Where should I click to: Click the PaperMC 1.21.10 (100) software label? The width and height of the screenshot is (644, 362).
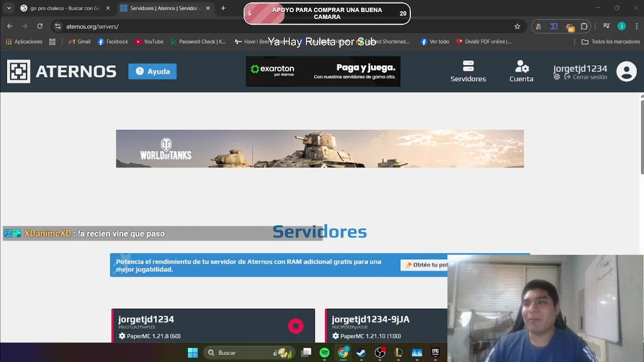[366, 336]
